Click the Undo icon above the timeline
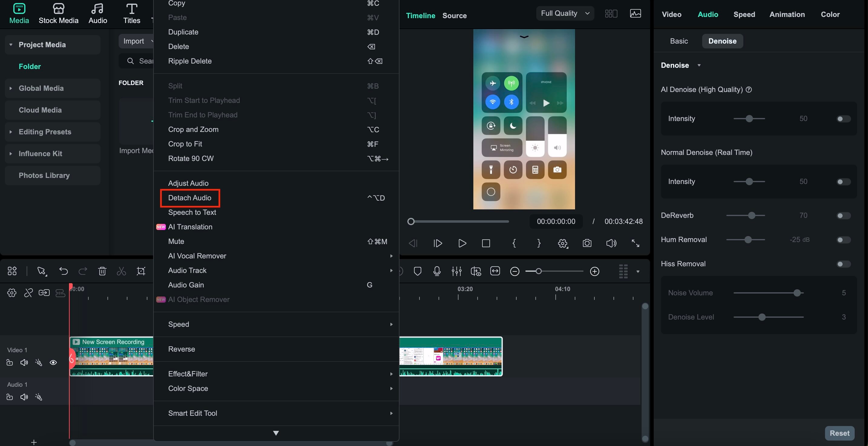The height and width of the screenshot is (446, 868). coord(63,271)
